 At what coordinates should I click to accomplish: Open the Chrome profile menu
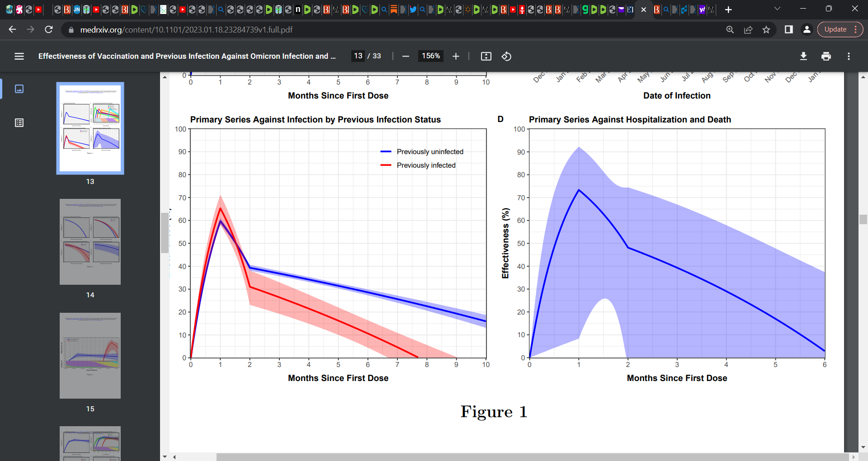click(x=807, y=29)
